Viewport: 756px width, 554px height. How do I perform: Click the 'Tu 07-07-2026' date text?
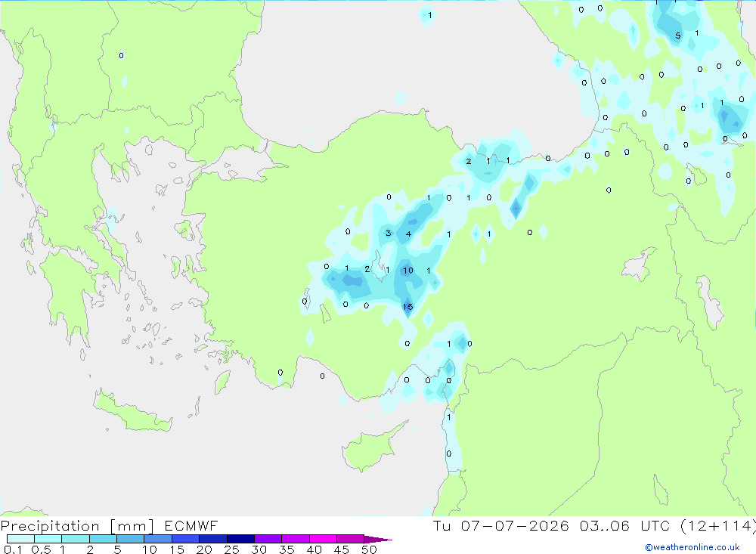pos(500,526)
